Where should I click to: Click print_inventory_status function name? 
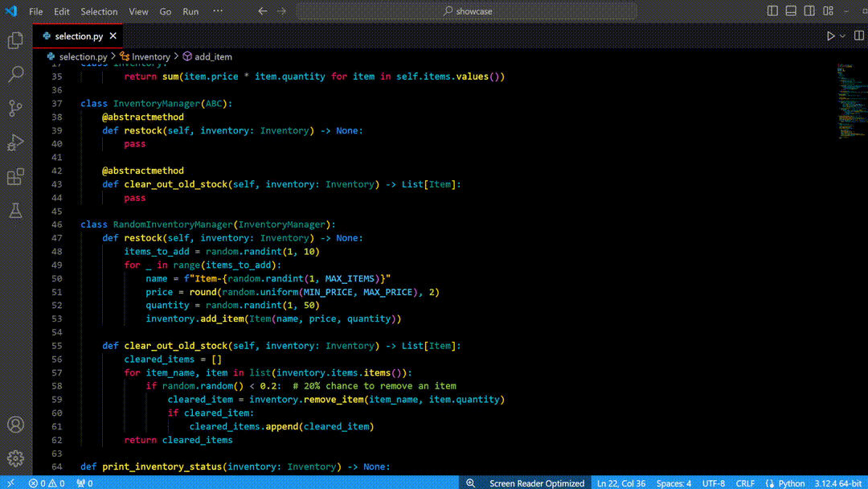tap(162, 466)
